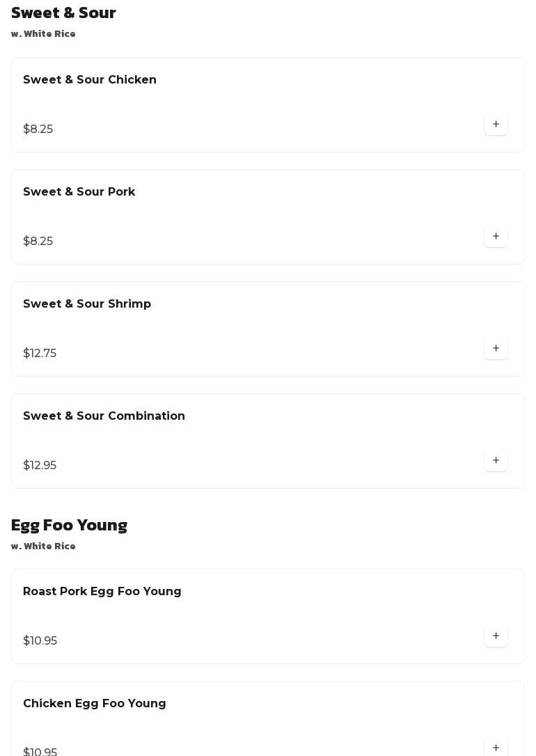Screen dimensions: 536x756
Task: Click the $8.25 price under Sweet & Sour Pork
Action: (38, 242)
